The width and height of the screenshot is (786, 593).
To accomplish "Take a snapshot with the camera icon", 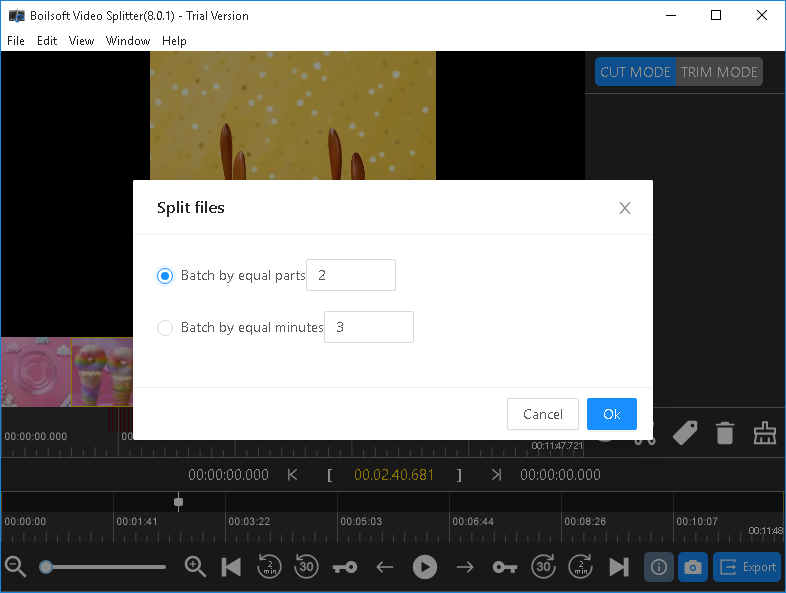I will point(691,567).
